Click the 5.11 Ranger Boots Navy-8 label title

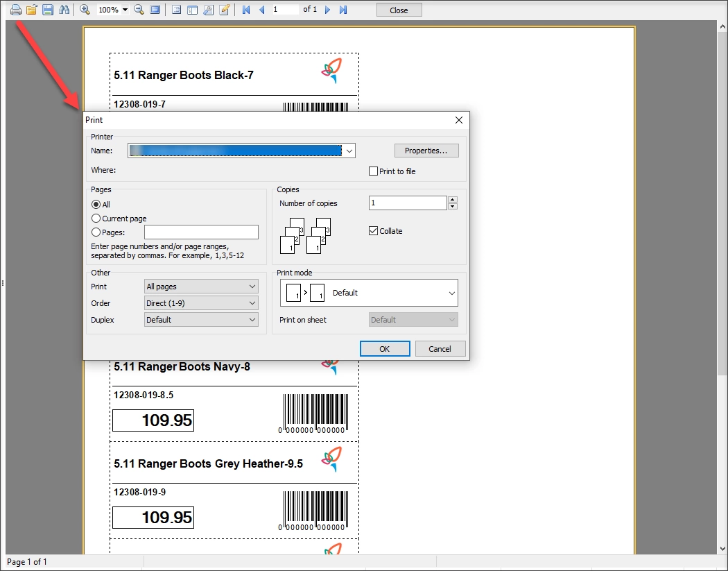[182, 366]
